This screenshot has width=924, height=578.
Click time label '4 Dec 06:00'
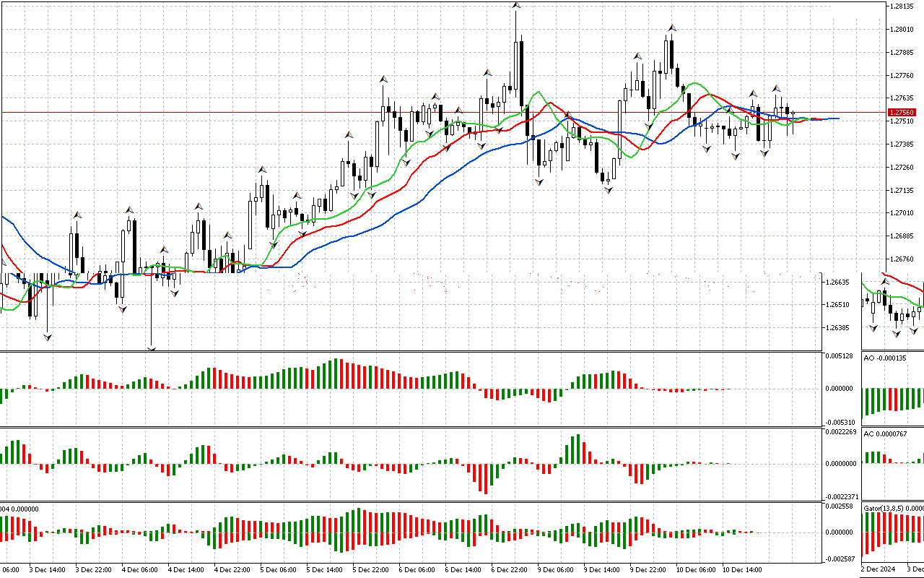click(140, 570)
